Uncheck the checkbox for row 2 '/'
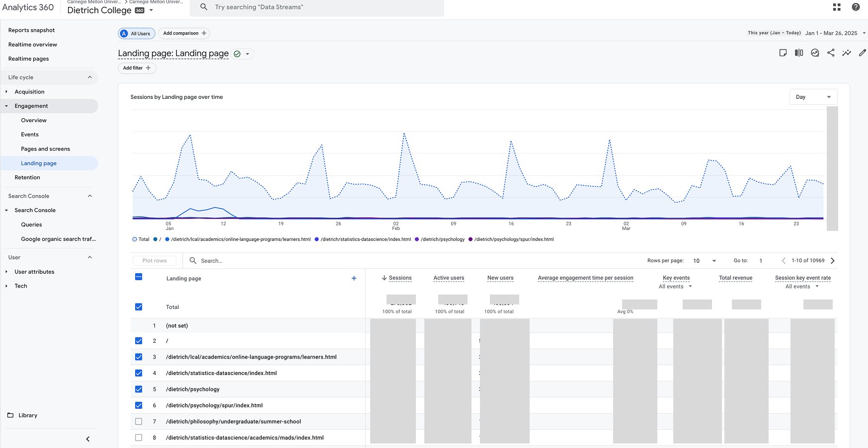 [139, 341]
